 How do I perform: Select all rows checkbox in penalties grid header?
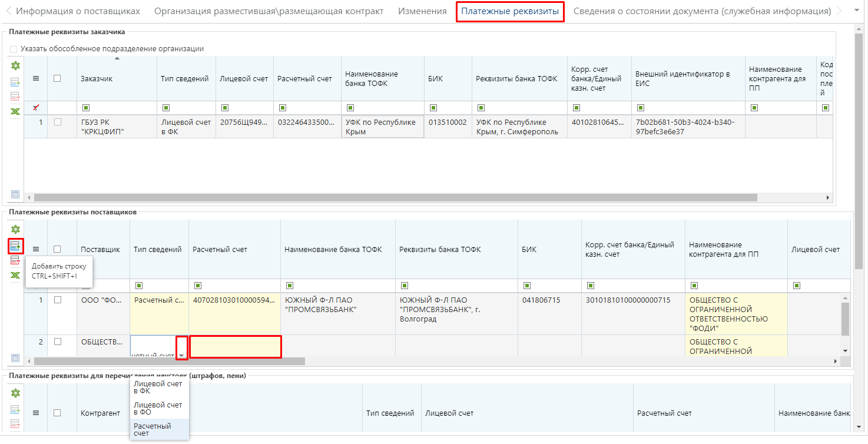click(x=57, y=413)
